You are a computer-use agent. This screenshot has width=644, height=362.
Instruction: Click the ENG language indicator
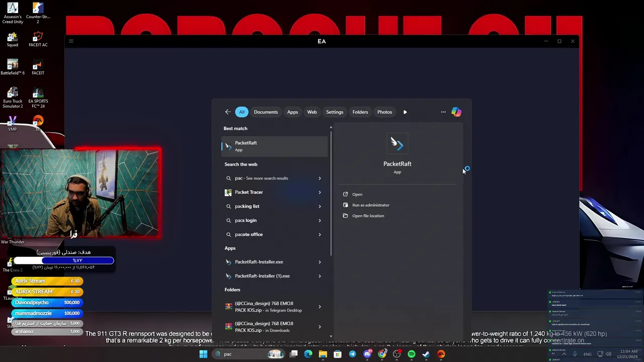click(x=588, y=354)
